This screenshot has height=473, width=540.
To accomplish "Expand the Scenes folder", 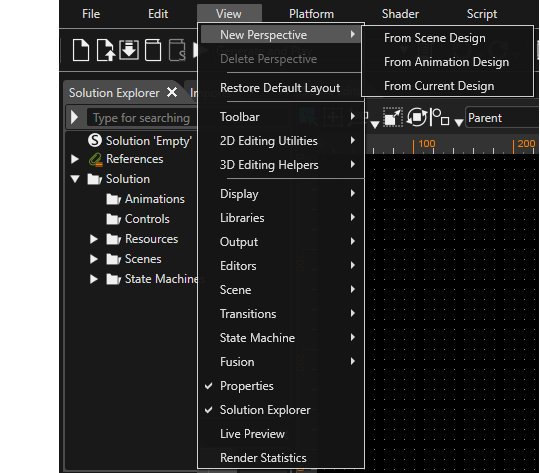I will coord(94,259).
